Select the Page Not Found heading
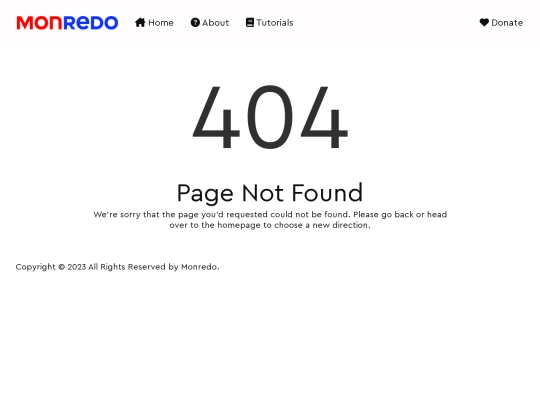 pyautogui.click(x=270, y=193)
